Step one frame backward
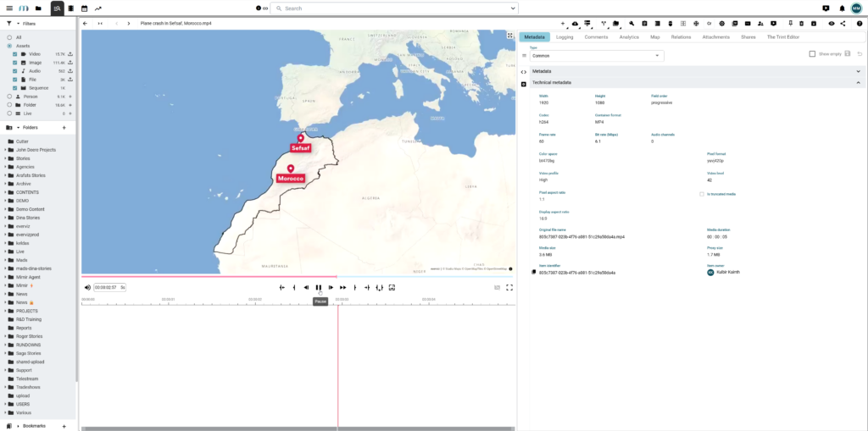 [306, 288]
